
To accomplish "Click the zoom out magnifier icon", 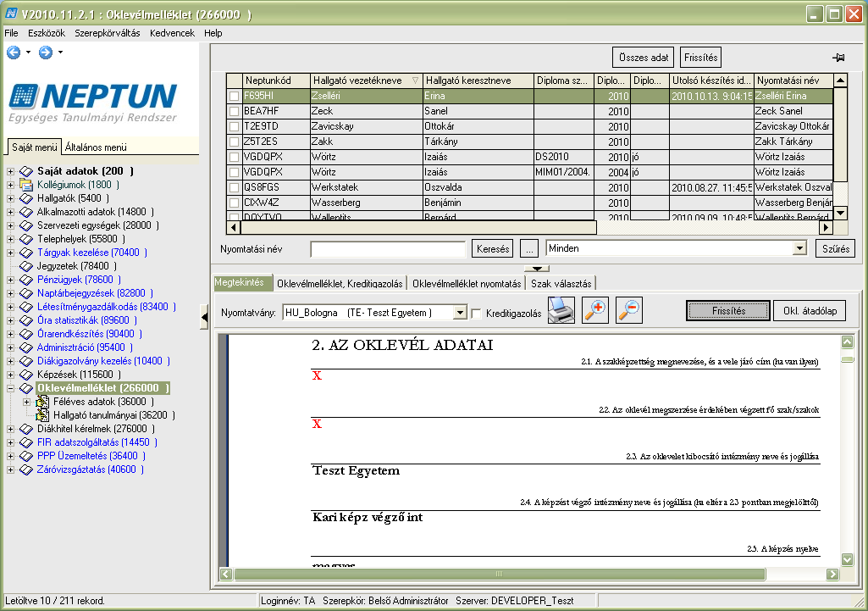I will pyautogui.click(x=629, y=310).
